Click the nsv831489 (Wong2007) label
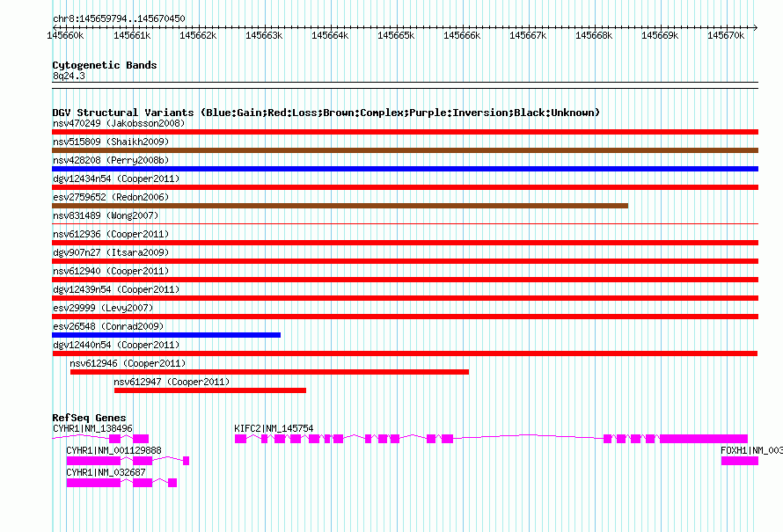The width and height of the screenshot is (783, 532). 106,215
